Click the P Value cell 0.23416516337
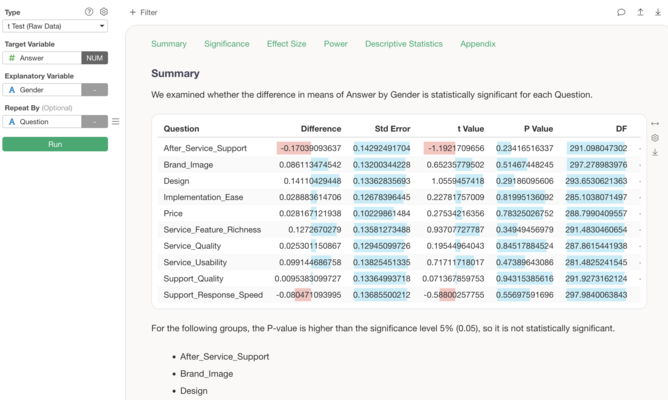 pyautogui.click(x=524, y=148)
